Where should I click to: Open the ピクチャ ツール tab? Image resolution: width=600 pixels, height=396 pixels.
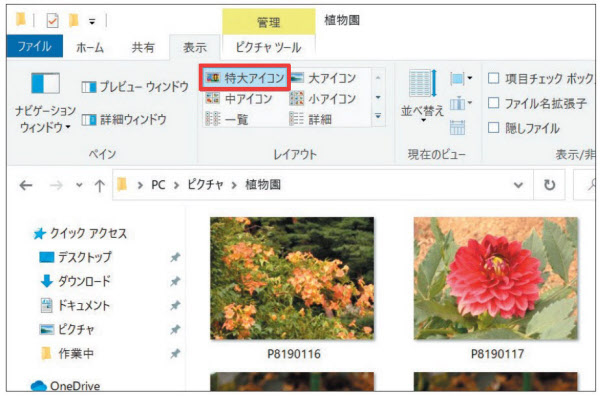tap(268, 47)
